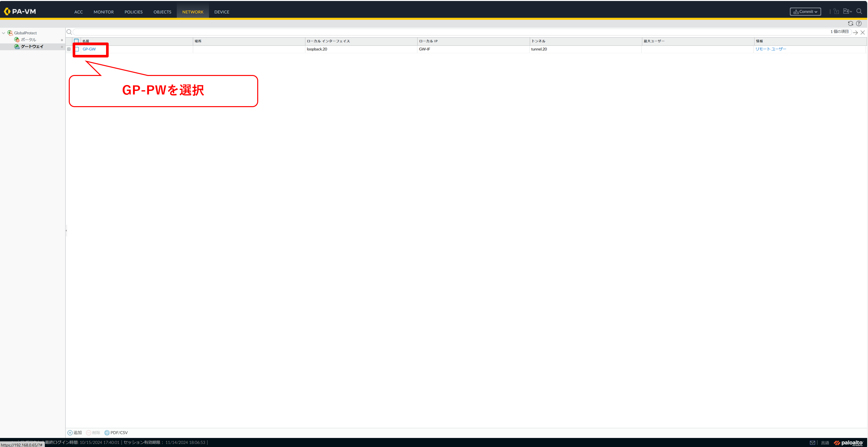The height and width of the screenshot is (447, 868).
Task: Open the 言語 language option
Action: [x=825, y=443]
